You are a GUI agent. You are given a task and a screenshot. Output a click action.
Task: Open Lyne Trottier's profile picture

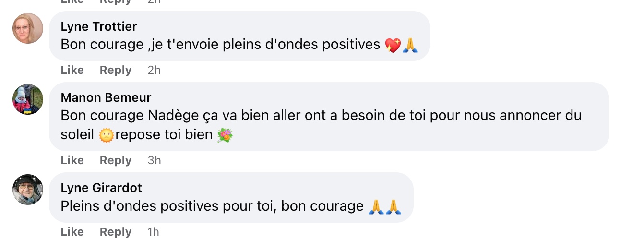27,28
